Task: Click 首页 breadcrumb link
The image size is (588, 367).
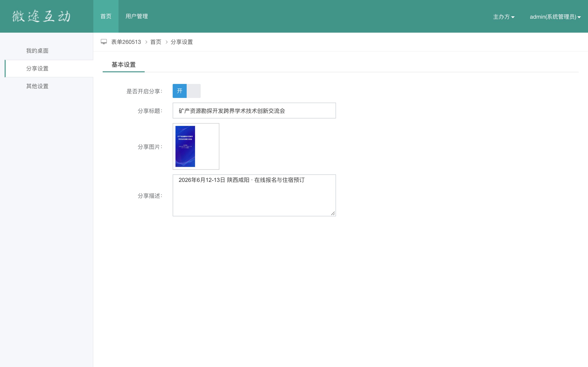Action: click(x=156, y=42)
